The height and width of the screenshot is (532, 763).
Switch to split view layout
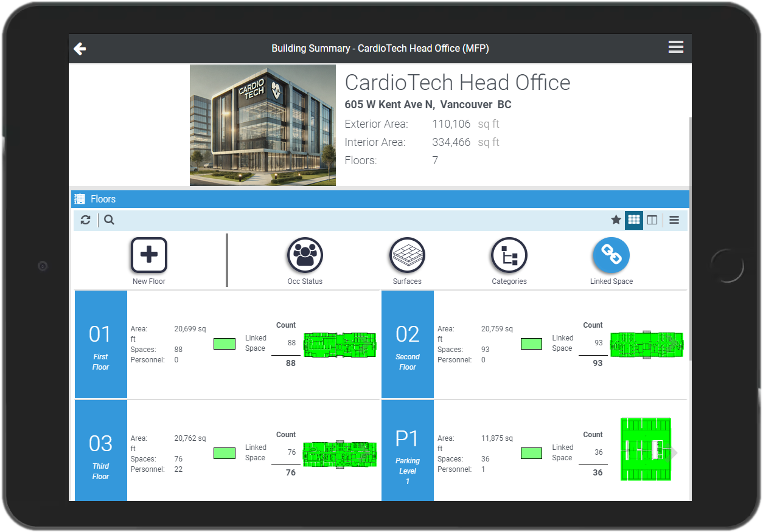pyautogui.click(x=652, y=219)
